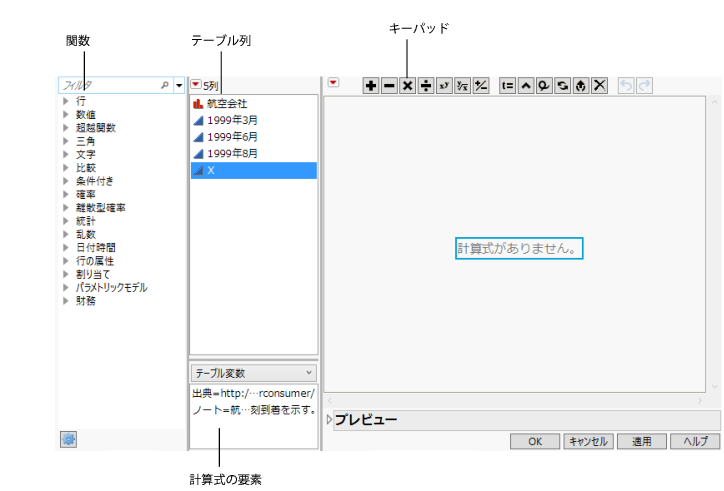
Task: Select the 1999年8月 column
Action: pos(253,153)
